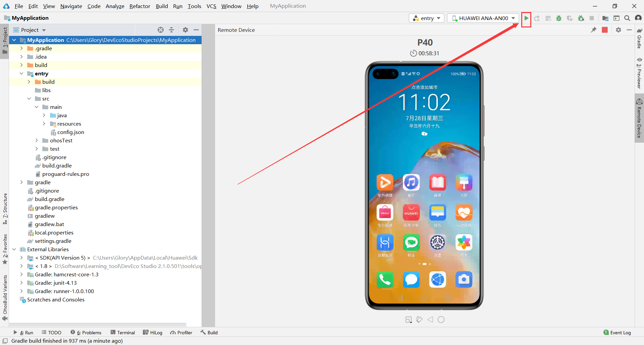Open Gradle side panel
Image resolution: width=644 pixels, height=345 pixels.
(639, 38)
